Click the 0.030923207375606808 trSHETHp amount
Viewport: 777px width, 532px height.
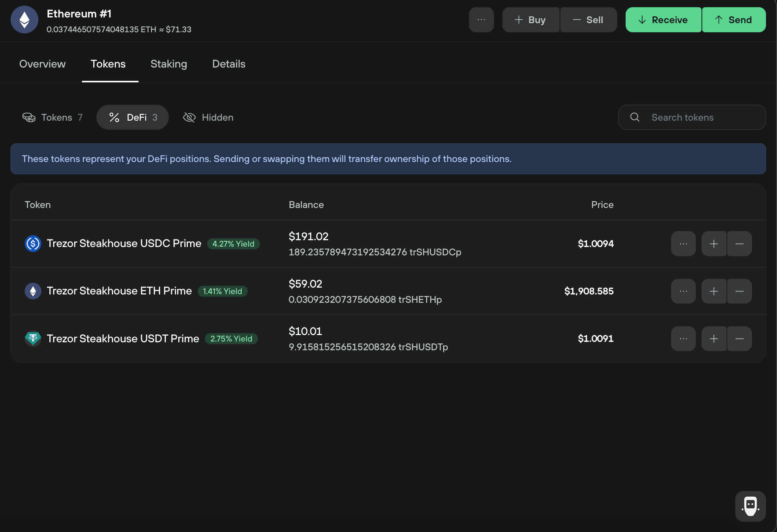click(x=365, y=299)
